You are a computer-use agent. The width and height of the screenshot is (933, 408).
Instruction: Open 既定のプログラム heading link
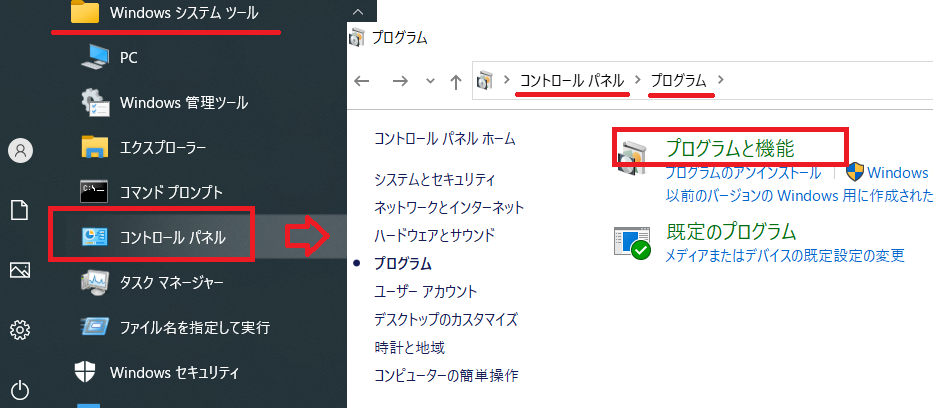pos(731,231)
